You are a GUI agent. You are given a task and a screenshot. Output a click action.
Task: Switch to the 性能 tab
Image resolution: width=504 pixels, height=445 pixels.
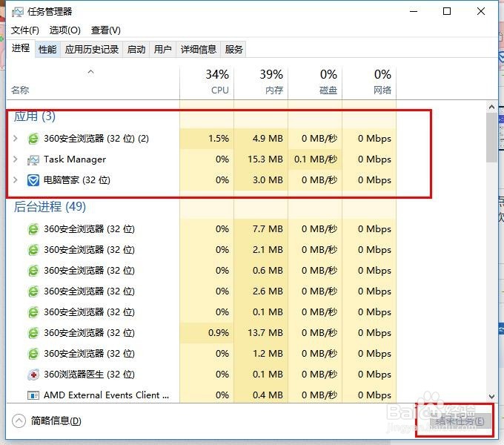[47, 50]
